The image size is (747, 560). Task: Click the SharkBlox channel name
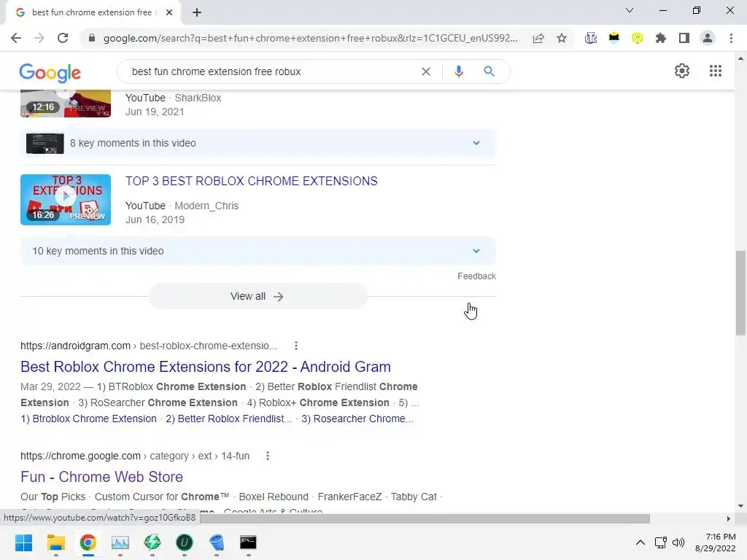click(198, 98)
